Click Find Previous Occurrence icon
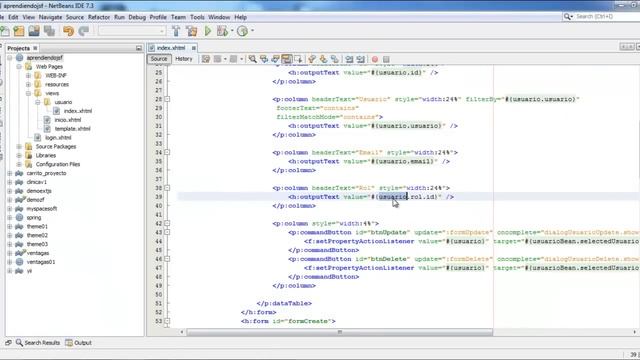Screen dimensions: 640x360 pyautogui.click(x=264, y=59)
